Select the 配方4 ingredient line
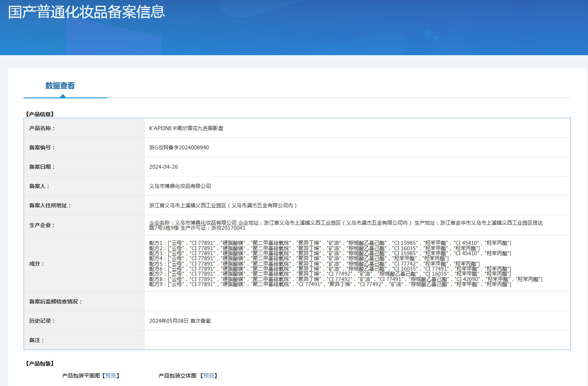The width and height of the screenshot is (588, 386). [299, 258]
